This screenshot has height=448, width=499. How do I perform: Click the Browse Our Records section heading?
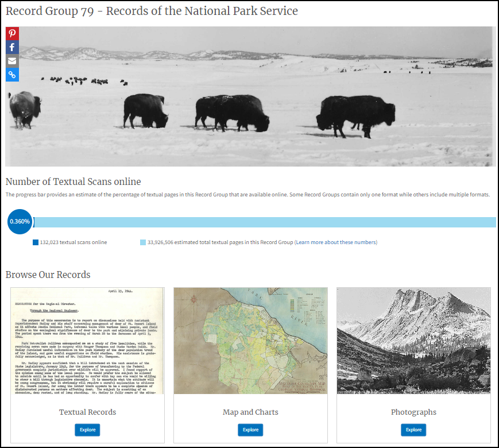tap(48, 275)
